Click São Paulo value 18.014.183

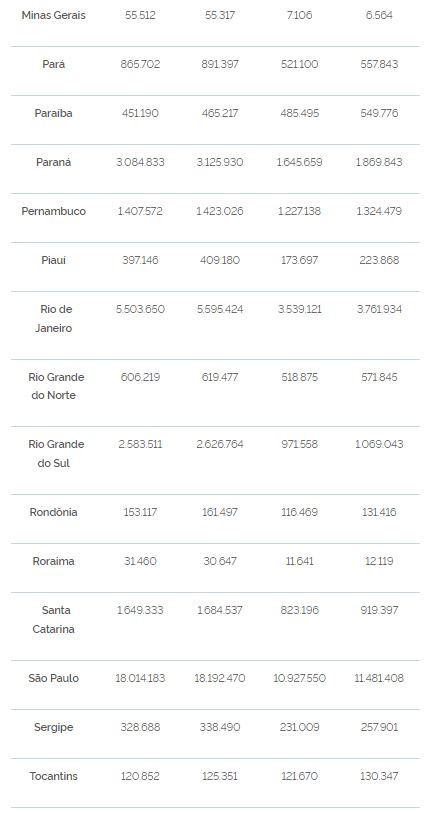(140, 679)
